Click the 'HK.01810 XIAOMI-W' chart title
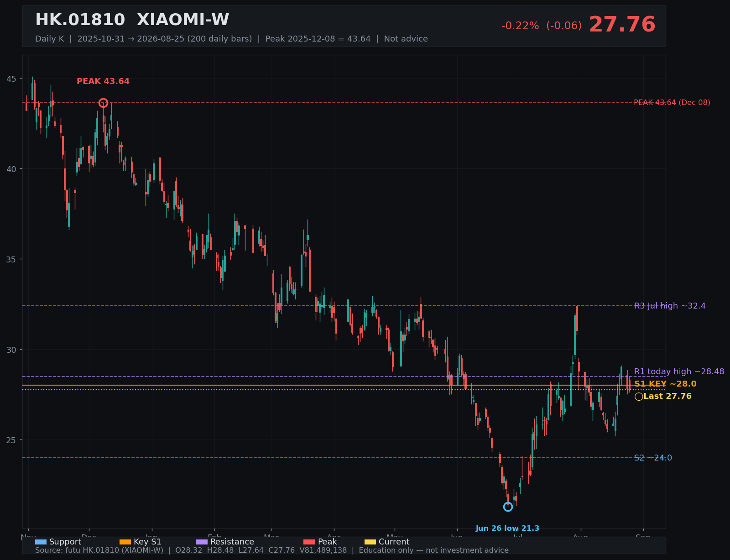 (132, 20)
